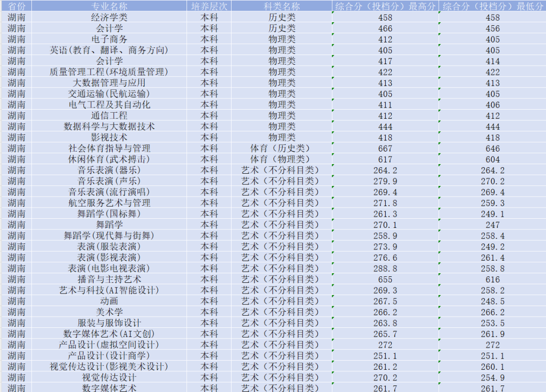
Task: Select the 通信工程 cell
Action: [x=109, y=115]
